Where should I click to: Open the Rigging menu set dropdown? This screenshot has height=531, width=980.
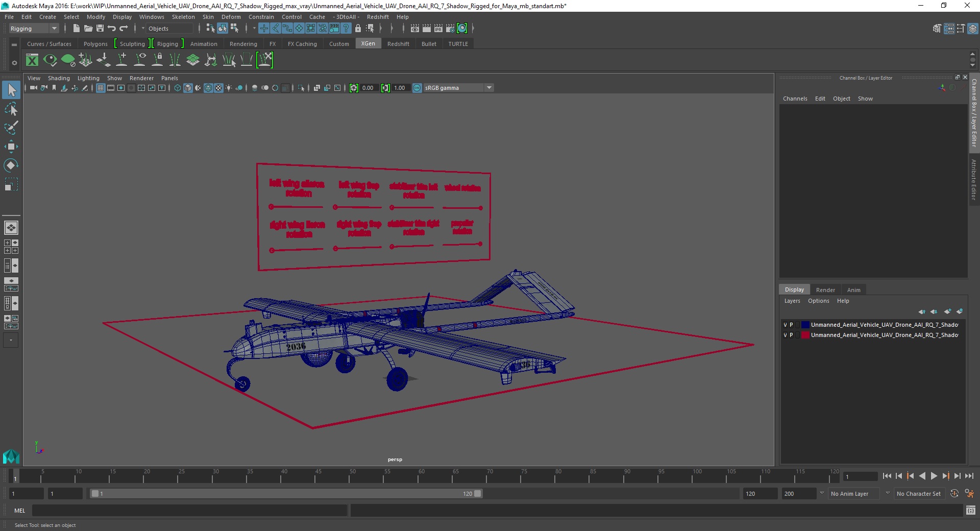[x=34, y=29]
